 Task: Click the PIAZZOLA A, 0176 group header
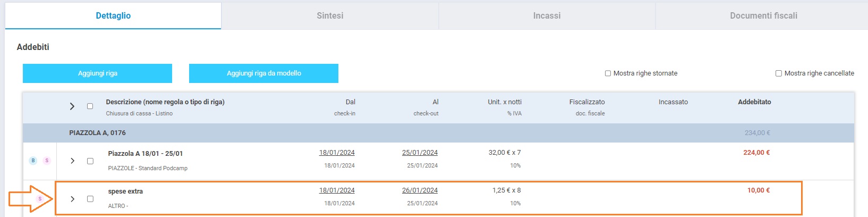point(97,133)
